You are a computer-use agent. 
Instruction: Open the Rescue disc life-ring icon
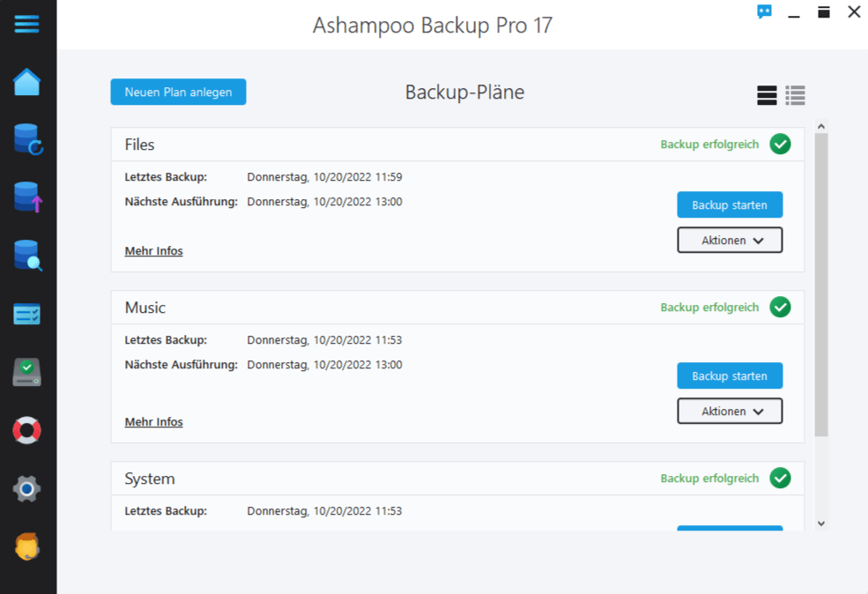(27, 430)
